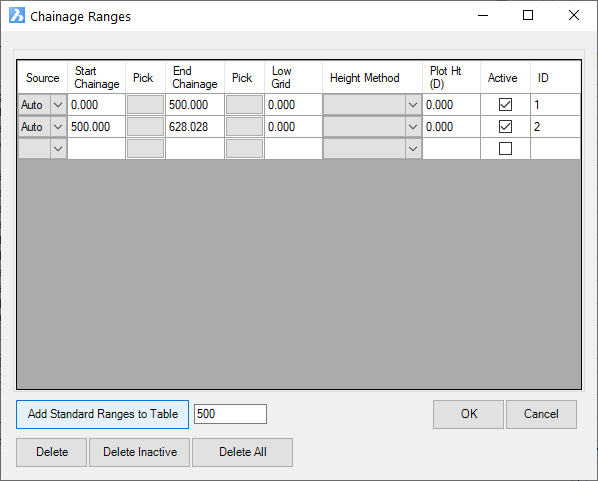Click Pick button for row 1 Start Chainage

click(145, 105)
